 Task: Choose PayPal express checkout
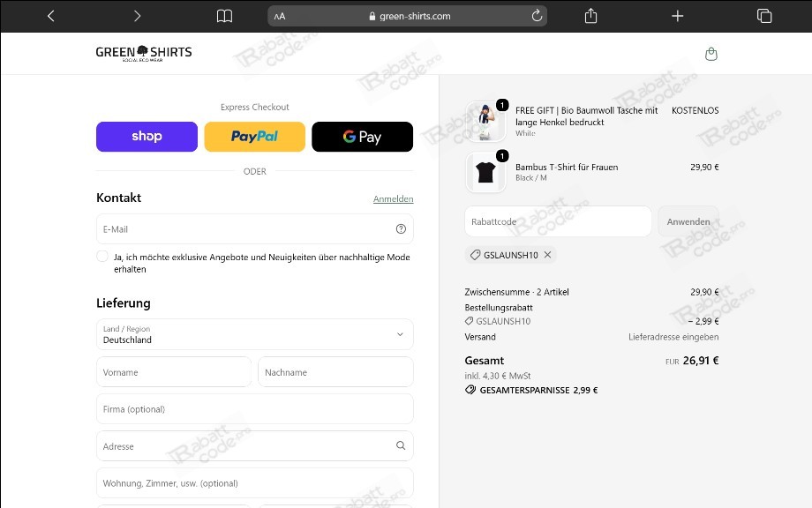(x=255, y=137)
